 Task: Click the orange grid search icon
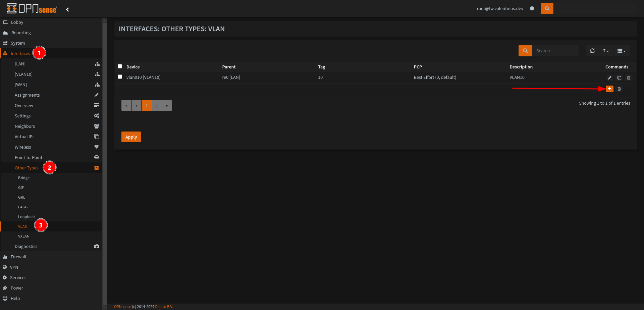[525, 51]
